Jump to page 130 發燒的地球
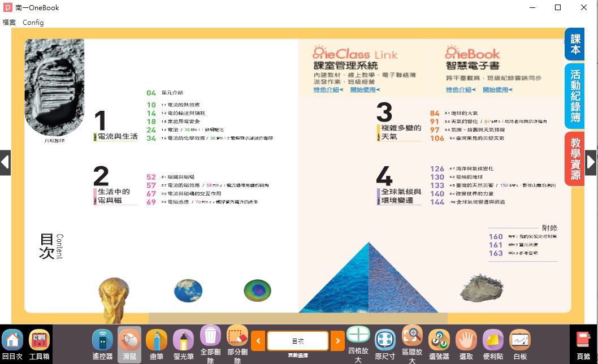 point(457,177)
